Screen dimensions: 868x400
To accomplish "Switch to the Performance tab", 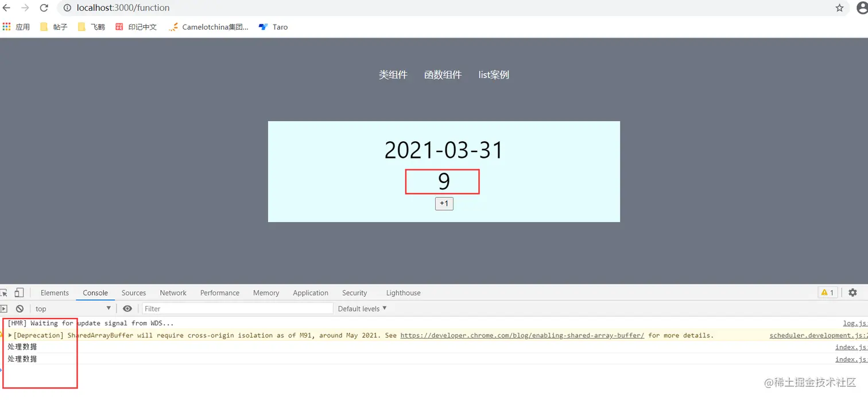I will click(220, 293).
